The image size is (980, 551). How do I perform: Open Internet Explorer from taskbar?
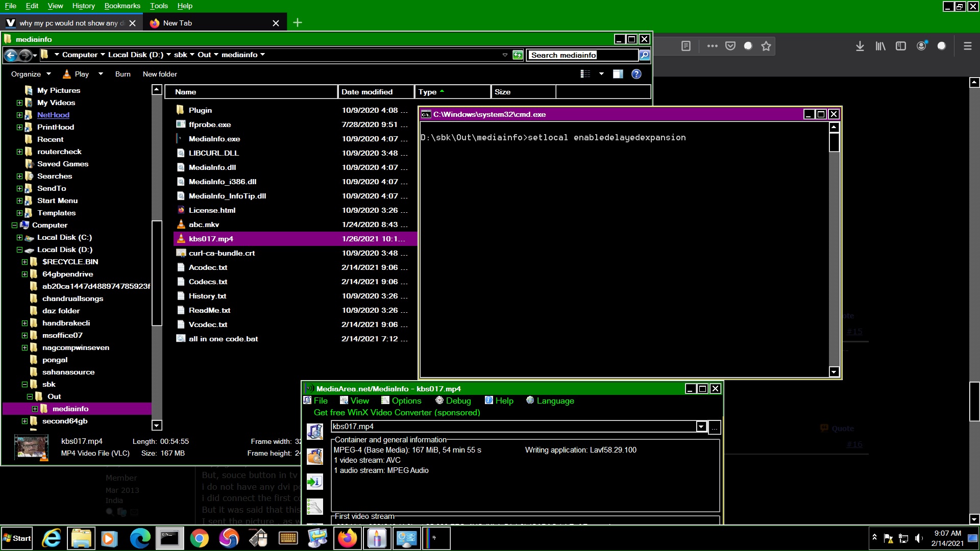tap(51, 538)
